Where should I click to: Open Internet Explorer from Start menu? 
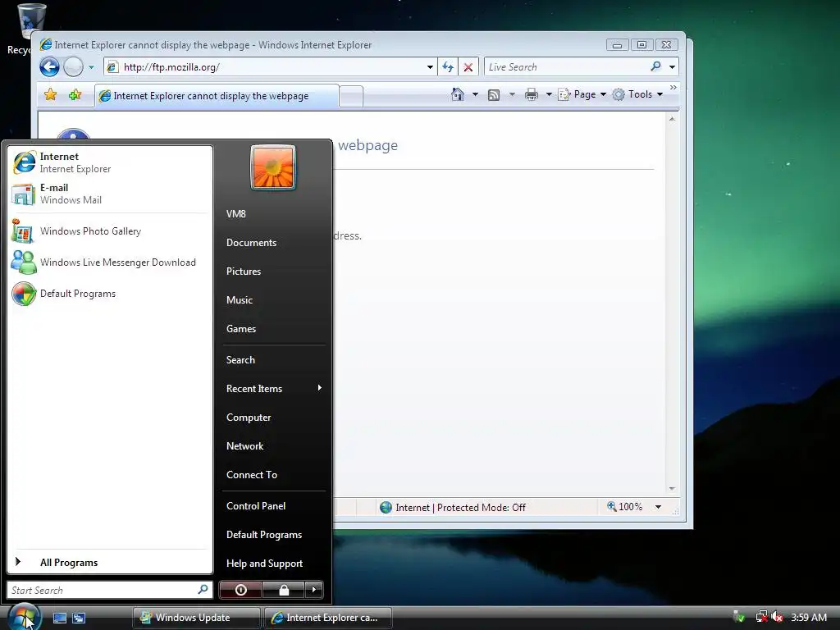(110, 162)
